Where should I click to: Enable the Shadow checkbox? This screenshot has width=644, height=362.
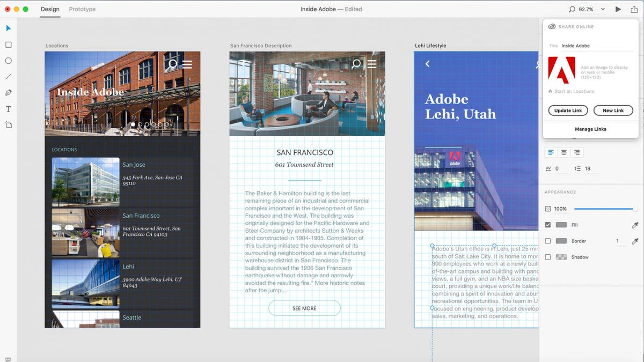tap(549, 257)
